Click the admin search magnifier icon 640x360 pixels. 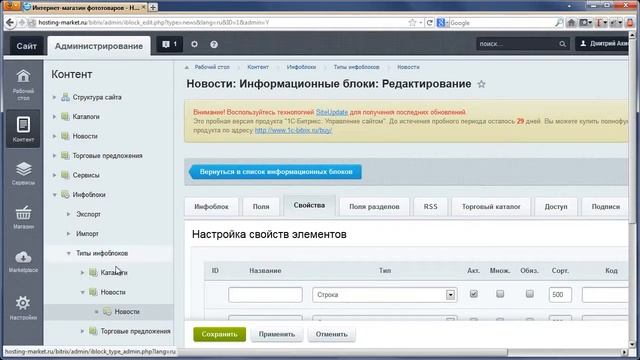coord(562,44)
